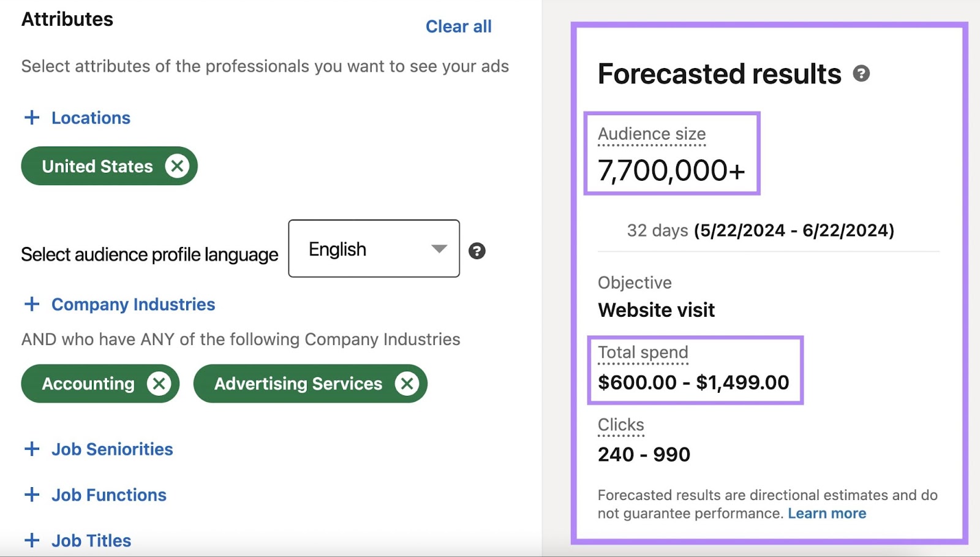This screenshot has width=980, height=557.
Task: Select the Locations attribute category
Action: pyautogui.click(x=91, y=118)
